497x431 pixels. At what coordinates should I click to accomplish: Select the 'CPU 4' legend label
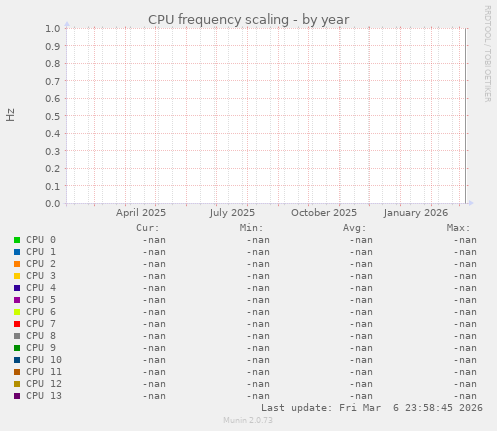click(x=41, y=288)
